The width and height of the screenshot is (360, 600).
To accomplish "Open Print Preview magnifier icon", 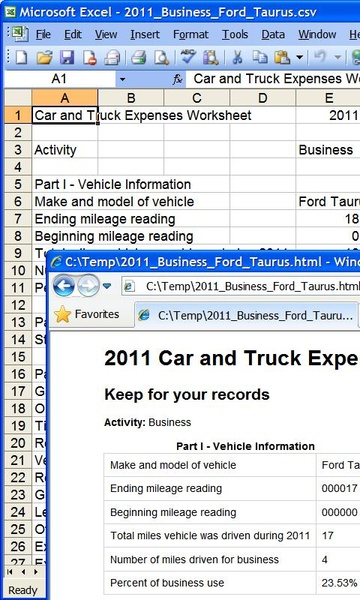I will coord(161,57).
